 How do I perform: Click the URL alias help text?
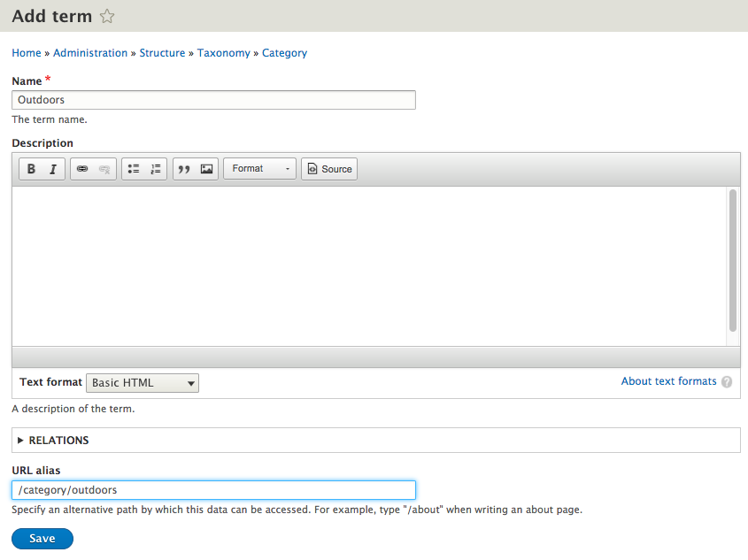pos(297,510)
